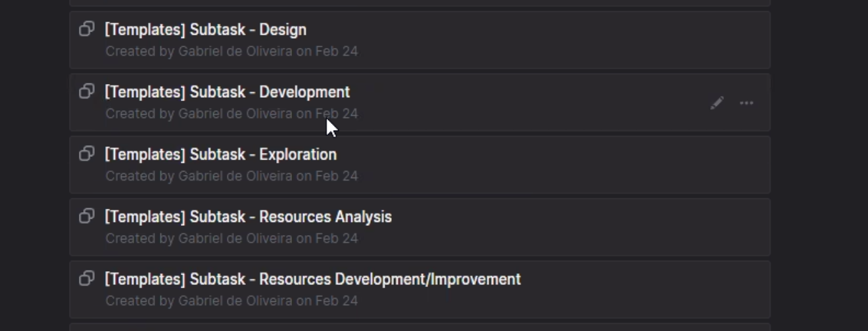Screen dimensions: 868x331
Task: Click the template icon beside Subtask - Development
Action: click(x=87, y=92)
